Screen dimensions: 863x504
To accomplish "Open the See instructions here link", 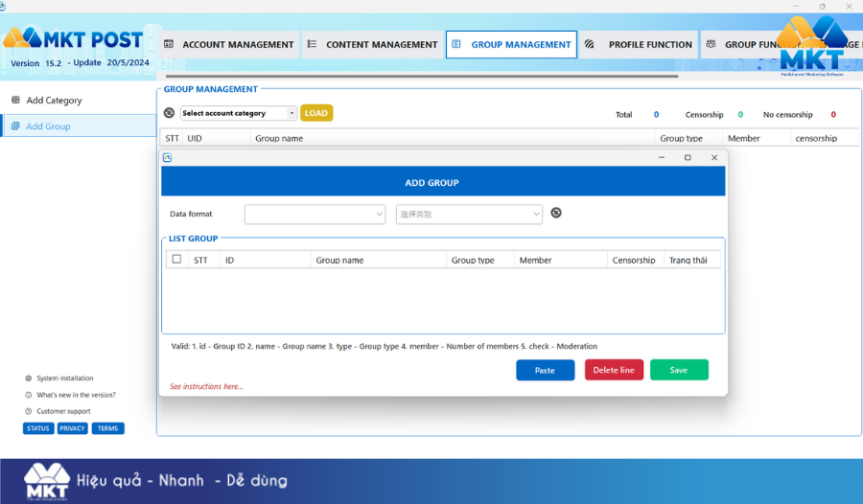I will coord(206,386).
